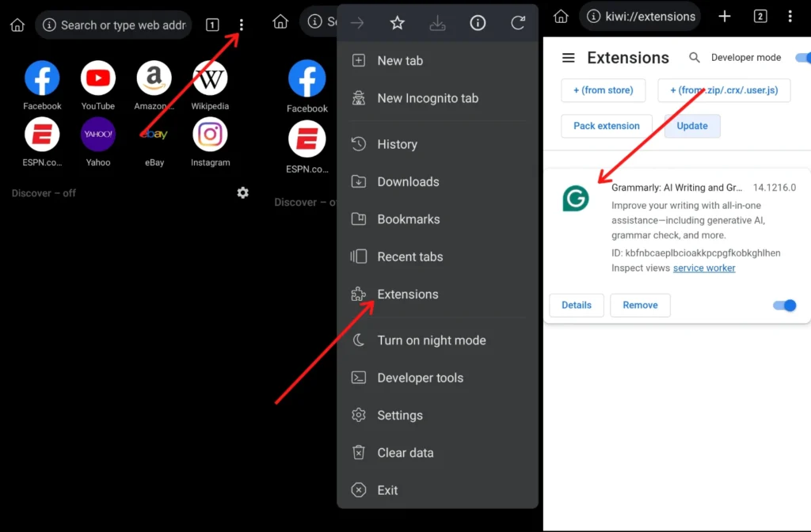Screen dimensions: 811x532
Task: Open the three-dot menu in left browser
Action: 242,25
